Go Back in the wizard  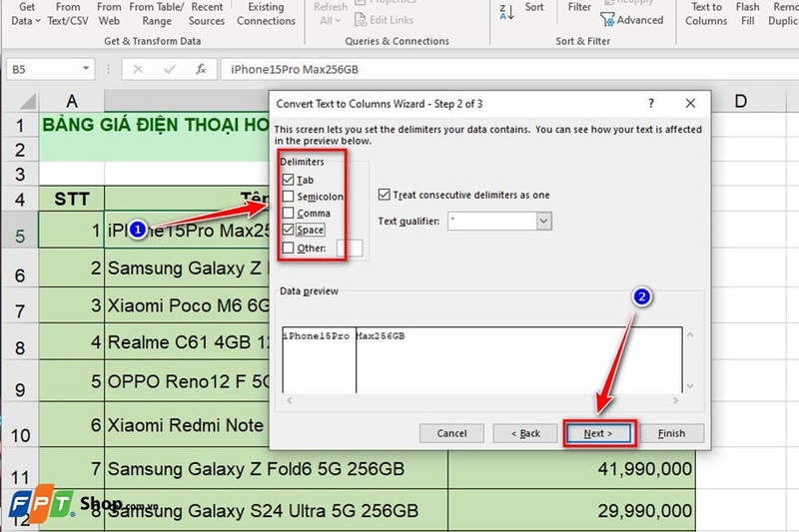point(525,433)
